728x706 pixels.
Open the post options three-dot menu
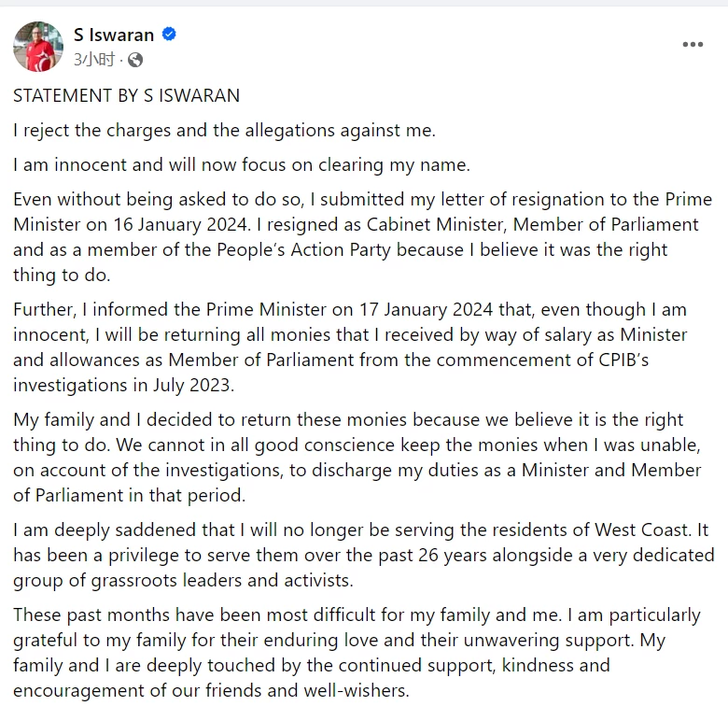[x=693, y=44]
